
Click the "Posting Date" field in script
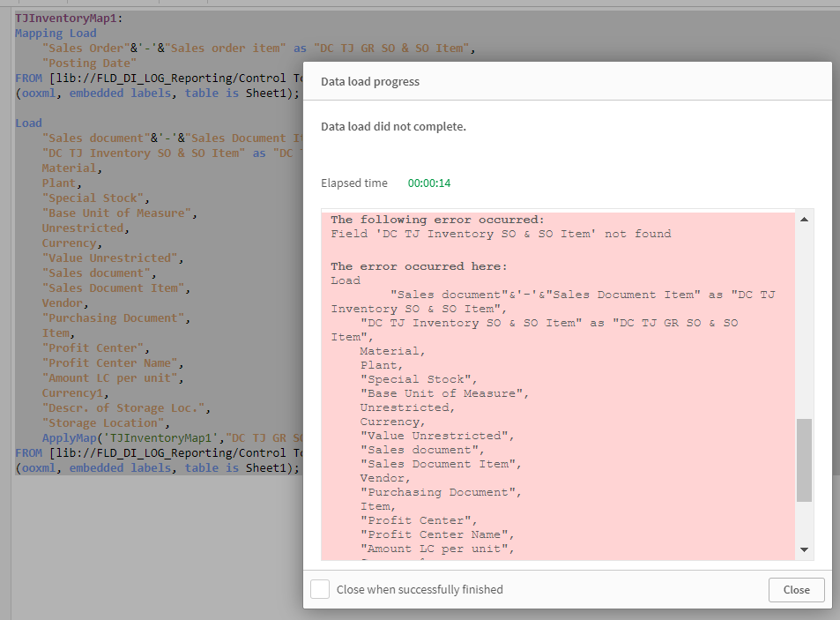pos(89,63)
